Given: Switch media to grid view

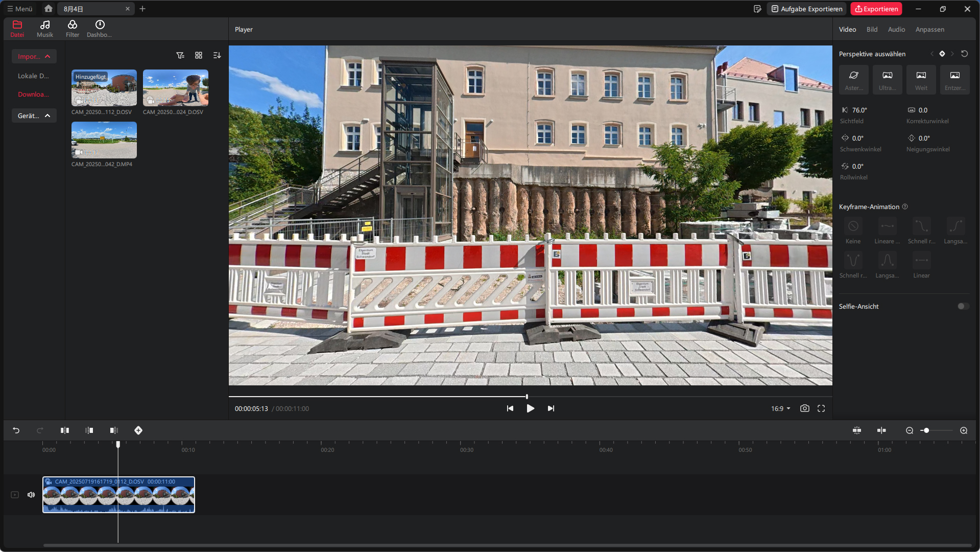Looking at the screenshot, I should tap(199, 55).
